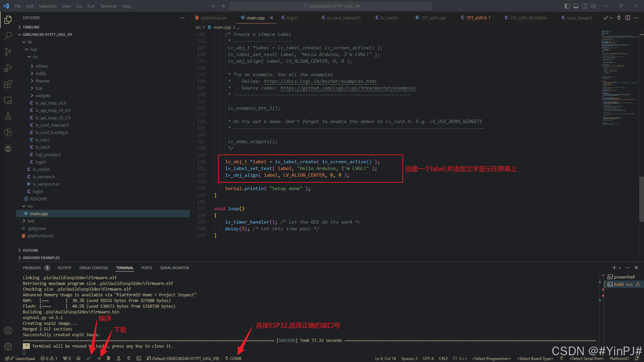Open the Terminal menu
This screenshot has width=644, height=362.
108,6
